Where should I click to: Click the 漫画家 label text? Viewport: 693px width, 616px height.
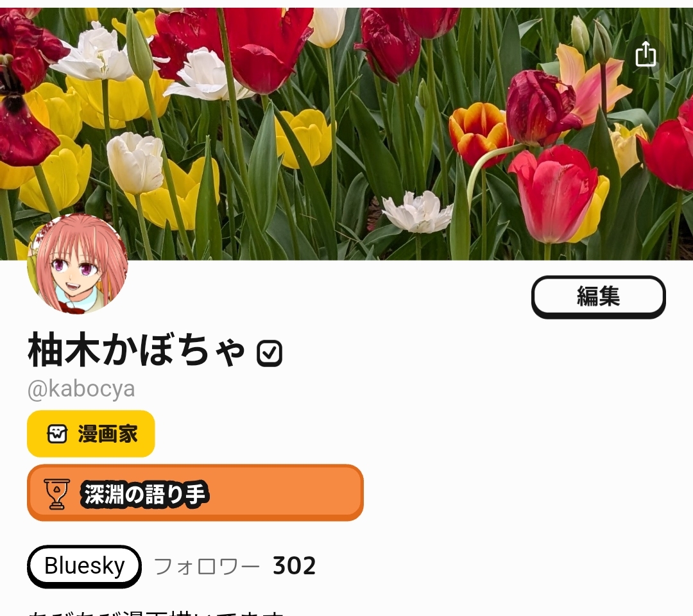click(108, 434)
